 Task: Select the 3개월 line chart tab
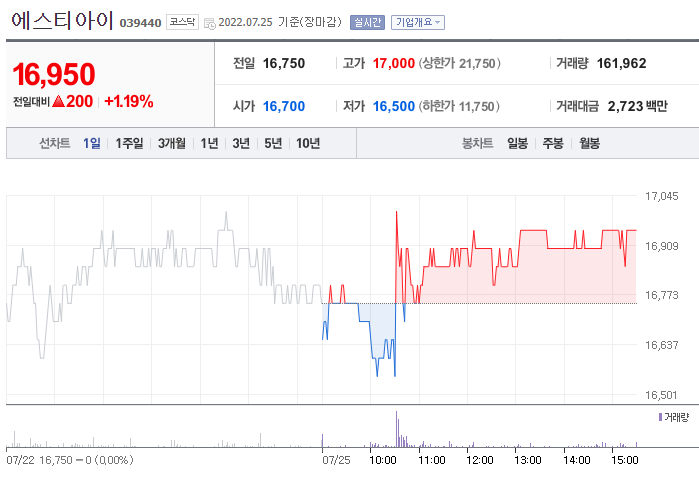tap(172, 143)
